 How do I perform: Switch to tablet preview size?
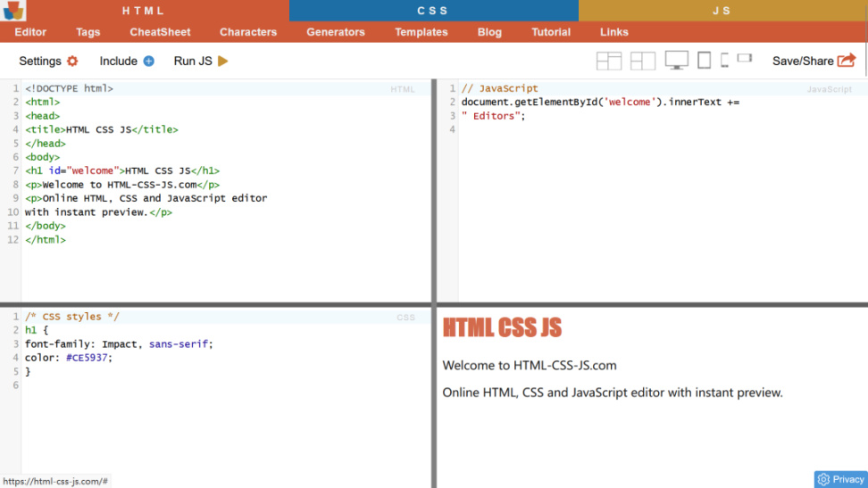705,60
